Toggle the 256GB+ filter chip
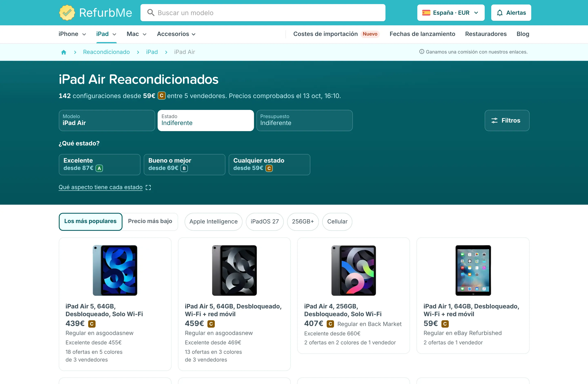 pyautogui.click(x=303, y=222)
